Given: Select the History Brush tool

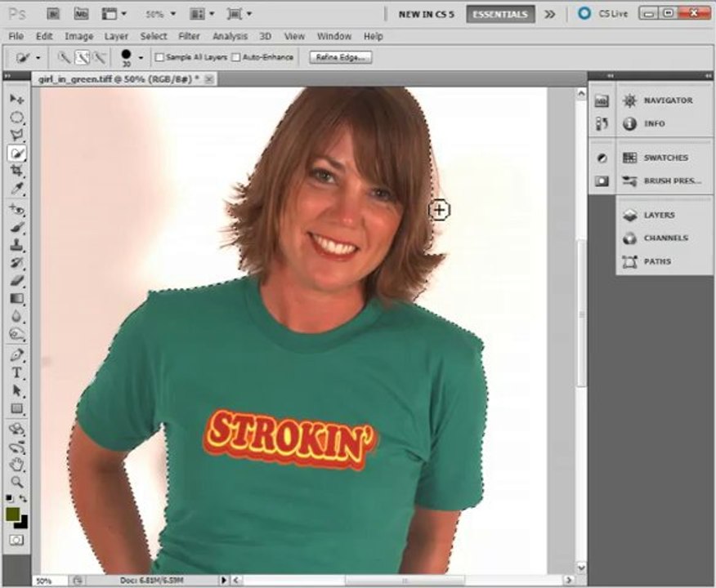Looking at the screenshot, I should pyautogui.click(x=16, y=263).
